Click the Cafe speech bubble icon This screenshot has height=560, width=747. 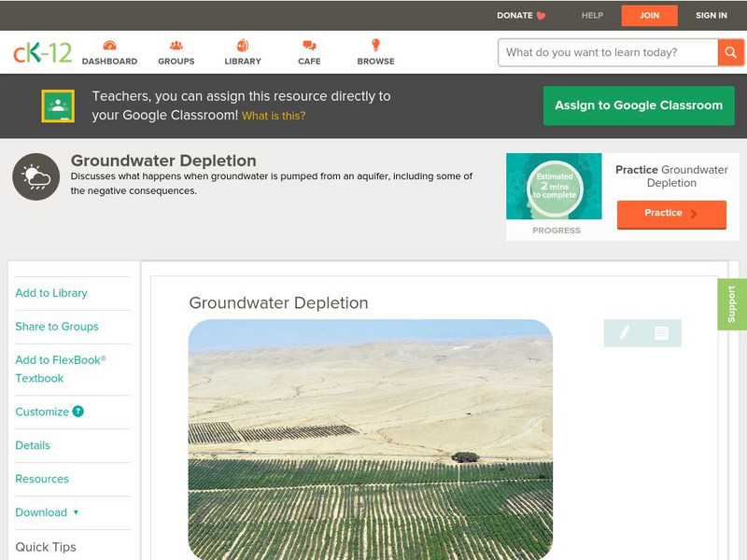click(x=307, y=44)
